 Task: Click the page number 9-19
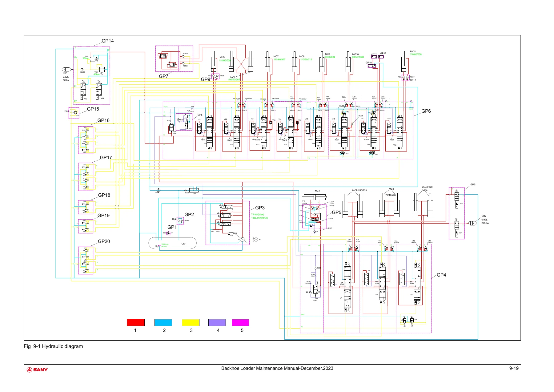[x=514, y=368]
